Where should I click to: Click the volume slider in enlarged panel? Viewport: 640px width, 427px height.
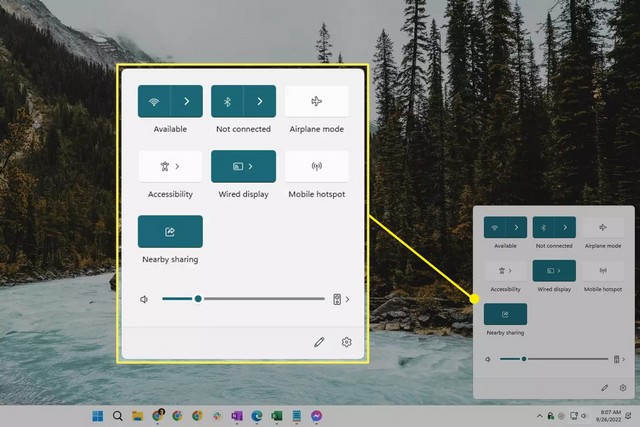243,299
